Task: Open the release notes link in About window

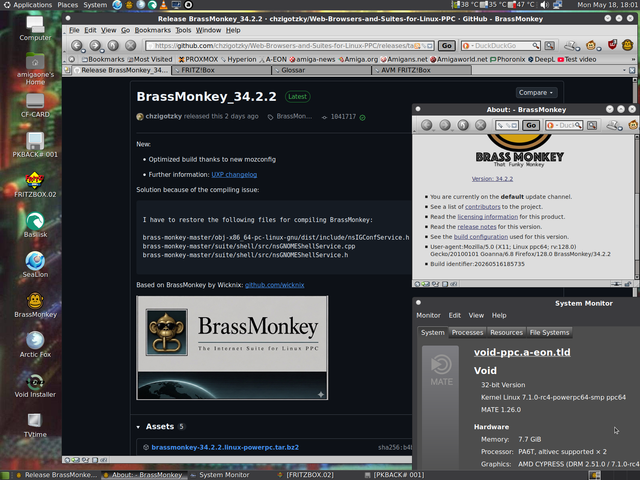Action: click(x=477, y=227)
